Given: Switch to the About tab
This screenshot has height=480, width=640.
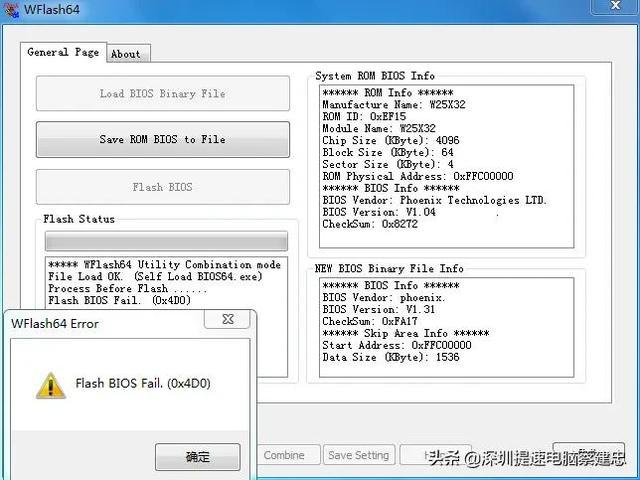Looking at the screenshot, I should pos(128,53).
